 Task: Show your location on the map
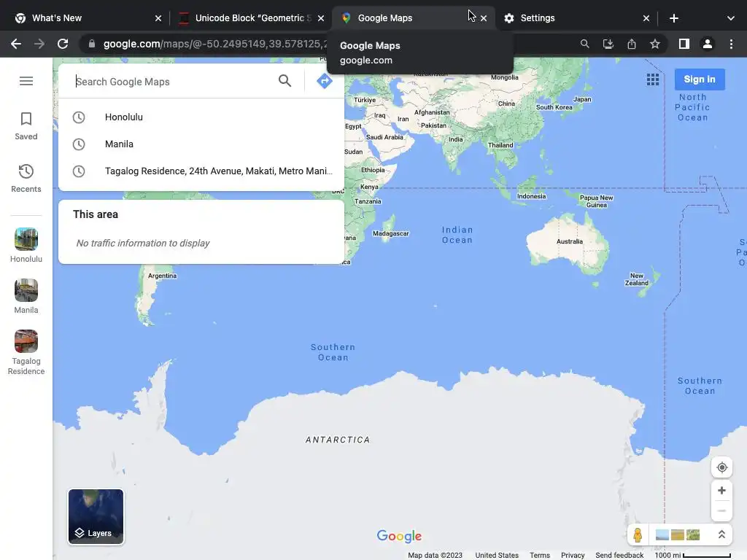(721, 467)
